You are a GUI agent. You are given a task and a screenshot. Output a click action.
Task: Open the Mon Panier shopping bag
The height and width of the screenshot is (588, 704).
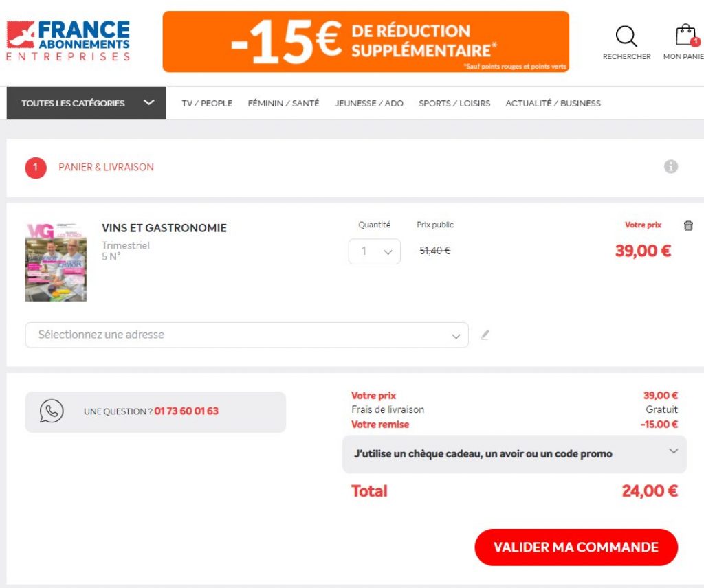[x=685, y=37]
